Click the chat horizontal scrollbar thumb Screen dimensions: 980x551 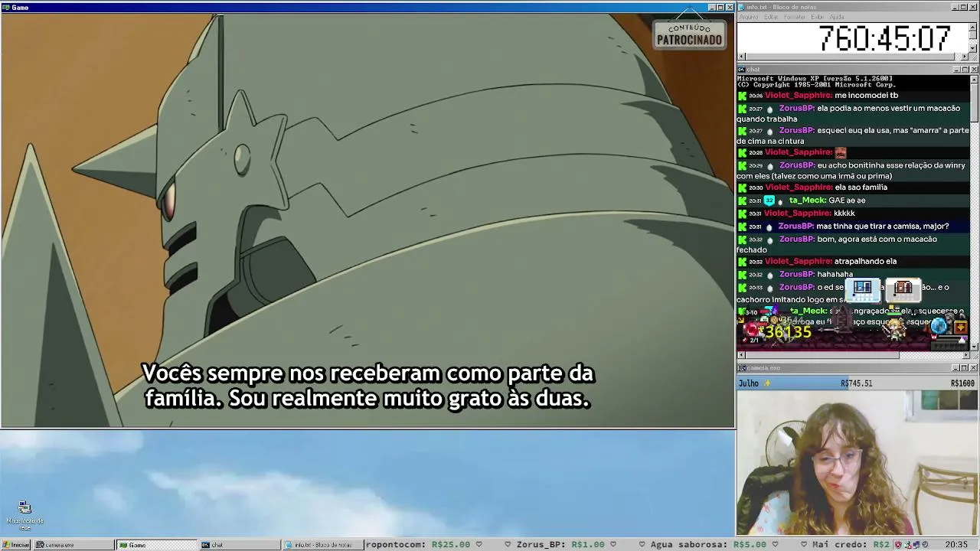(823, 355)
